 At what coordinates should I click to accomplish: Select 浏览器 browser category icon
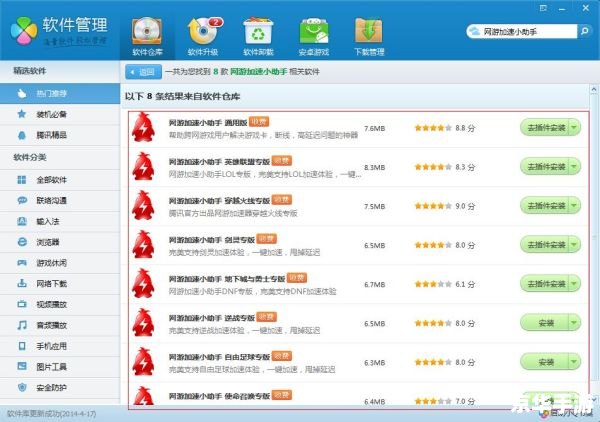click(22, 242)
